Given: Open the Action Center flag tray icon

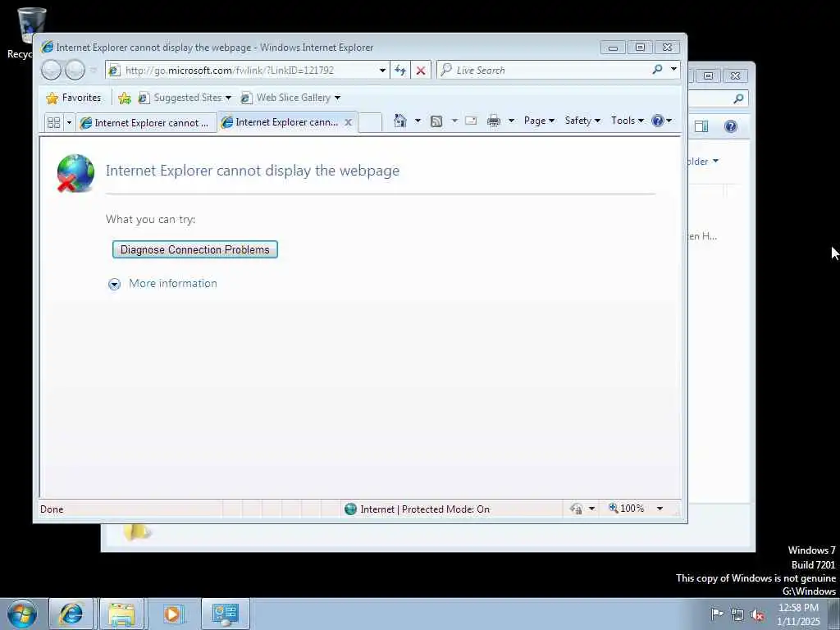Looking at the screenshot, I should (716, 614).
